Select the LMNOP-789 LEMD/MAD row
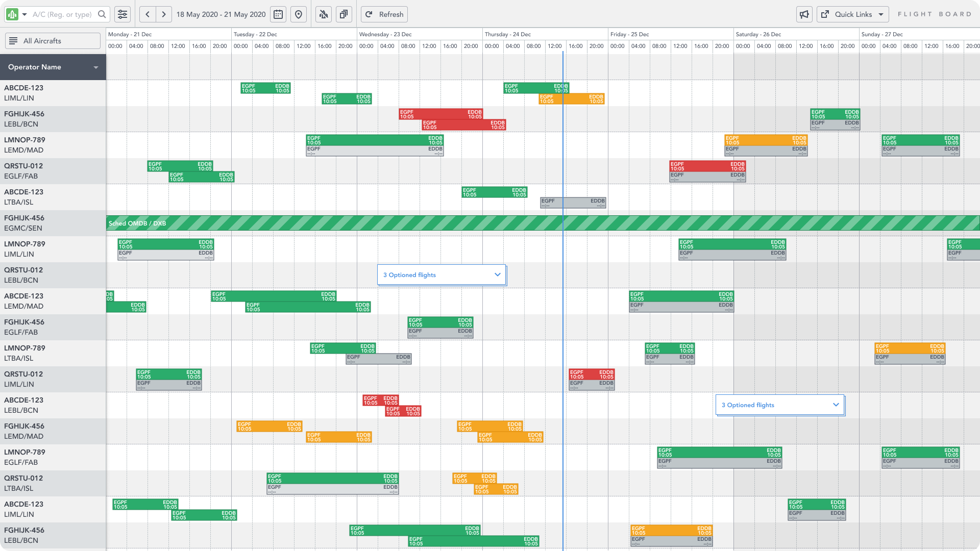Viewport: 980px width, 551px height. click(53, 145)
